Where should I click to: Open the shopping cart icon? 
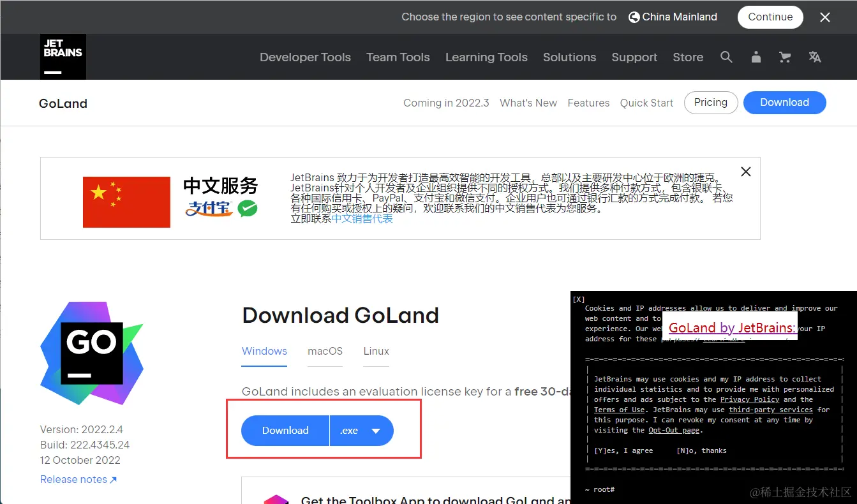[785, 57]
